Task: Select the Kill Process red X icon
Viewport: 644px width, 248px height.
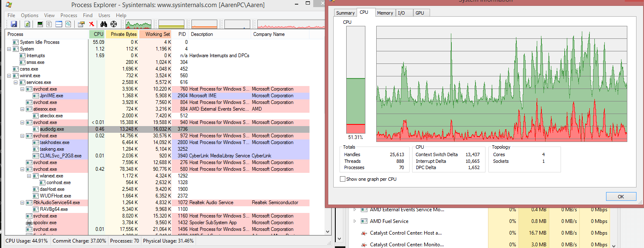Action: (91, 24)
